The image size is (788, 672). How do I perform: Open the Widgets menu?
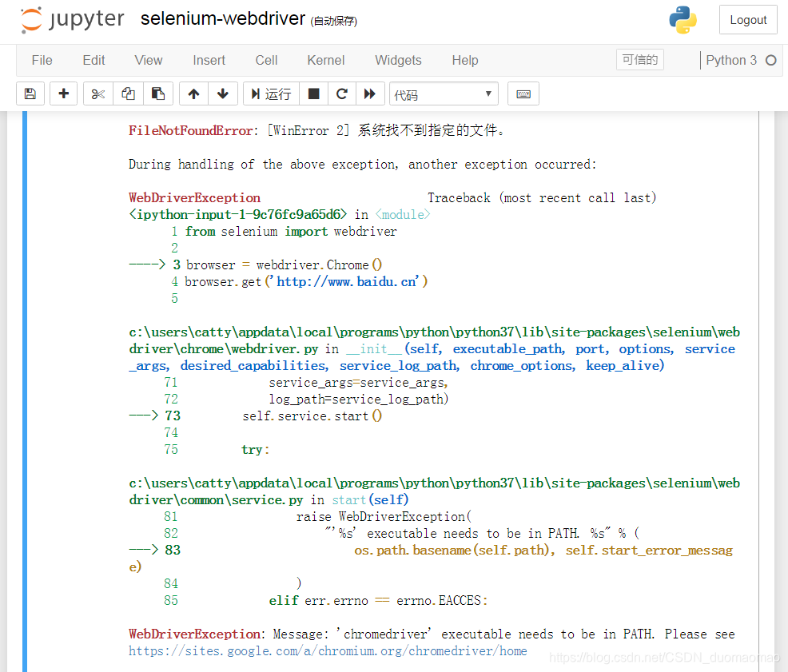(x=398, y=60)
